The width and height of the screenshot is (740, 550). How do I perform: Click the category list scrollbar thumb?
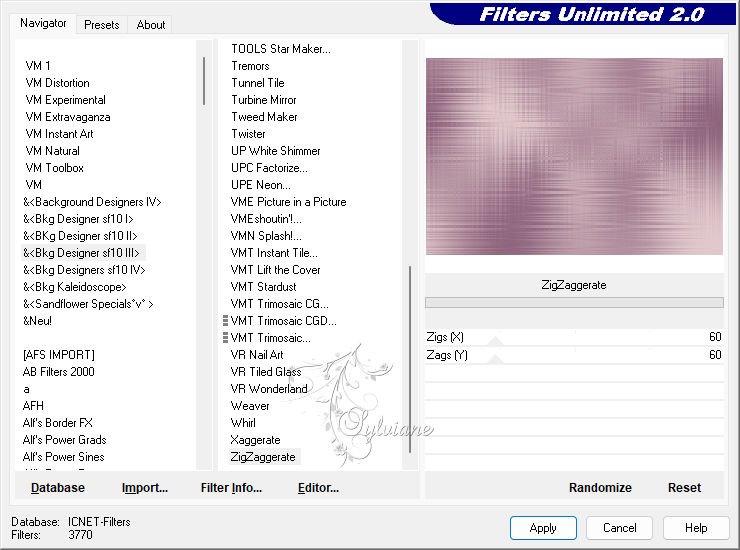click(204, 81)
